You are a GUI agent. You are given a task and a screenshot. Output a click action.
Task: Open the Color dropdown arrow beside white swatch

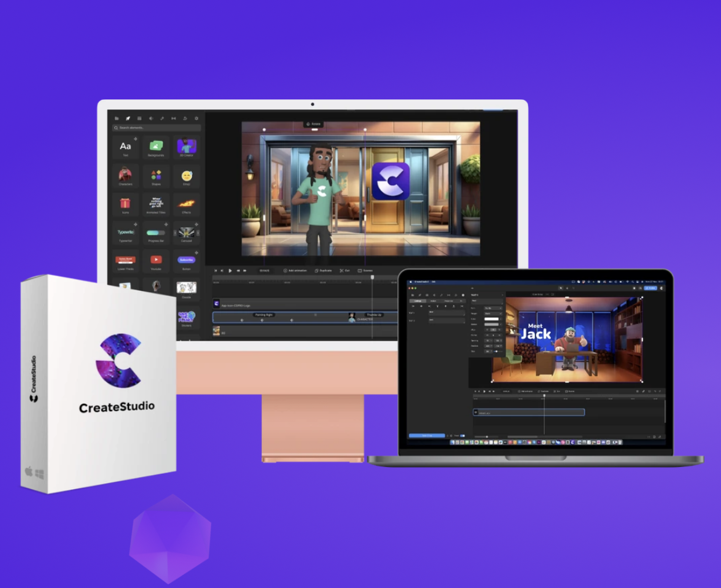pyautogui.click(x=501, y=319)
